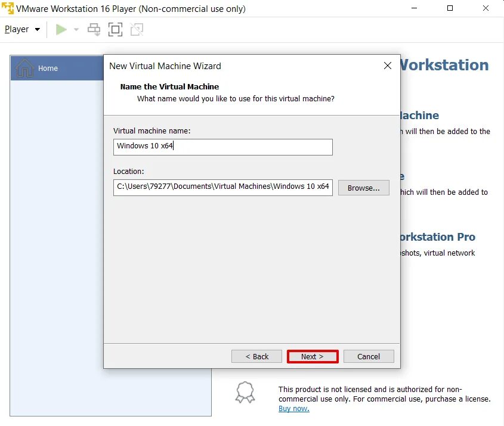Close the wizard dialog with the X
This screenshot has height=426, width=504.
tap(388, 66)
